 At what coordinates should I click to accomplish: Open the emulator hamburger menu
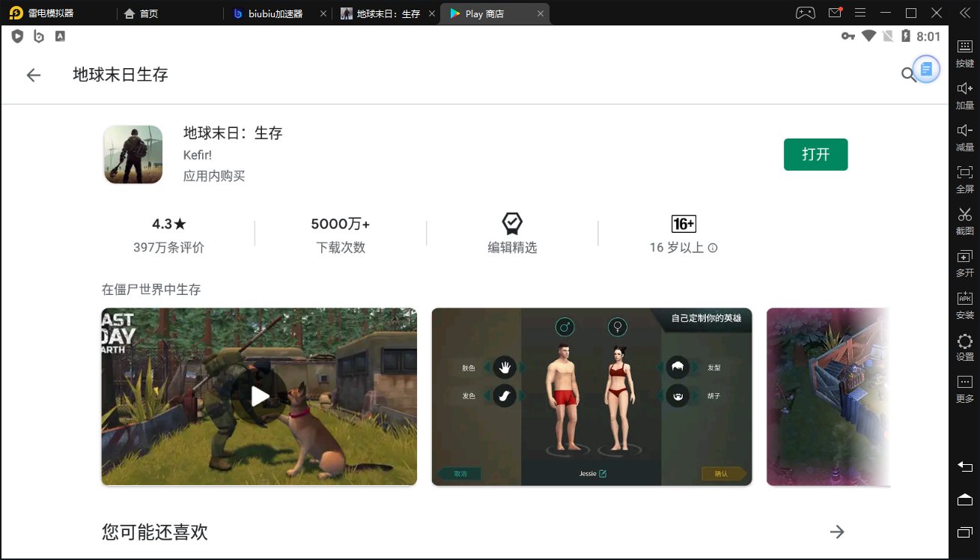coord(860,13)
